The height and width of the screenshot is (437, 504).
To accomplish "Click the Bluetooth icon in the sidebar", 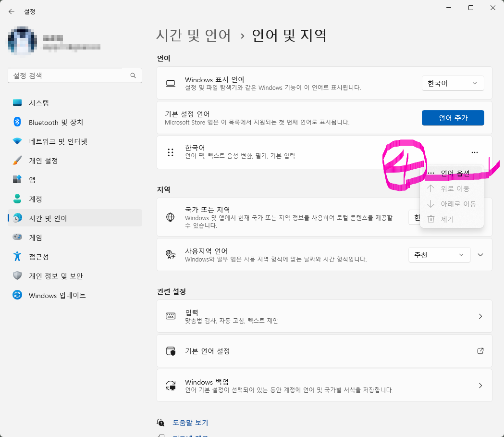I will pyautogui.click(x=17, y=122).
